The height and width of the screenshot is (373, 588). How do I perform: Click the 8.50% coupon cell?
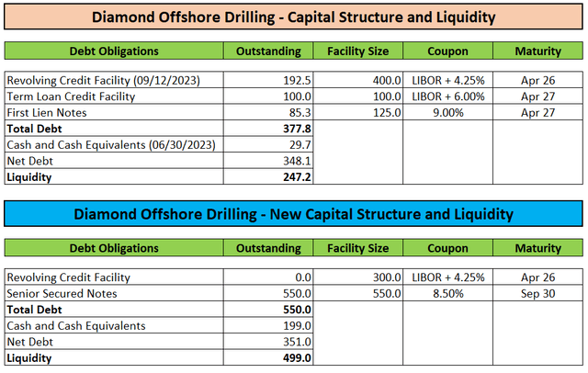(x=448, y=293)
